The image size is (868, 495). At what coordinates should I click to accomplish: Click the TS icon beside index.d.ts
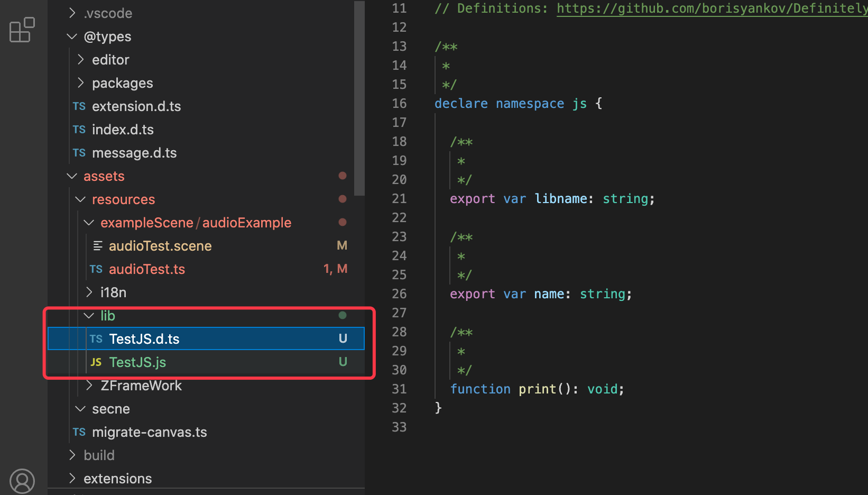[x=79, y=130]
